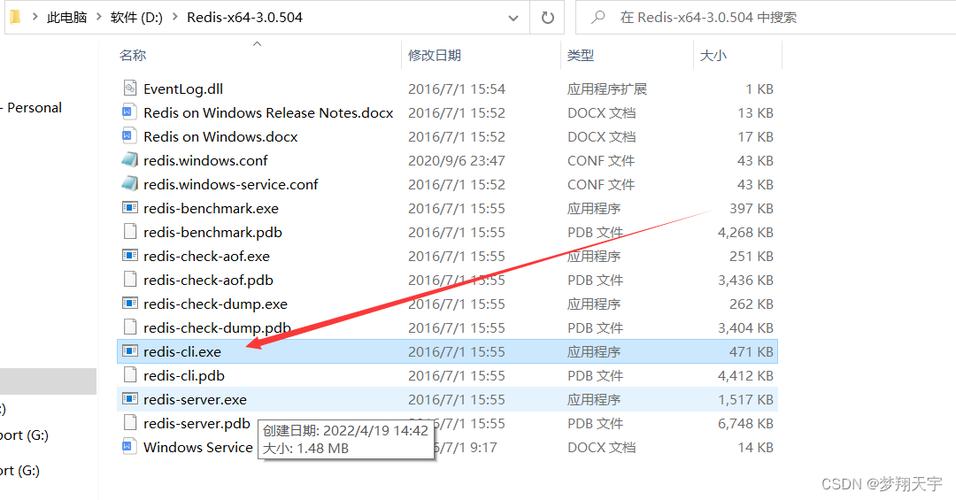This screenshot has height=500, width=956.
Task: Expand the chevron after 软件 (D:) breadcrumb
Action: click(175, 17)
